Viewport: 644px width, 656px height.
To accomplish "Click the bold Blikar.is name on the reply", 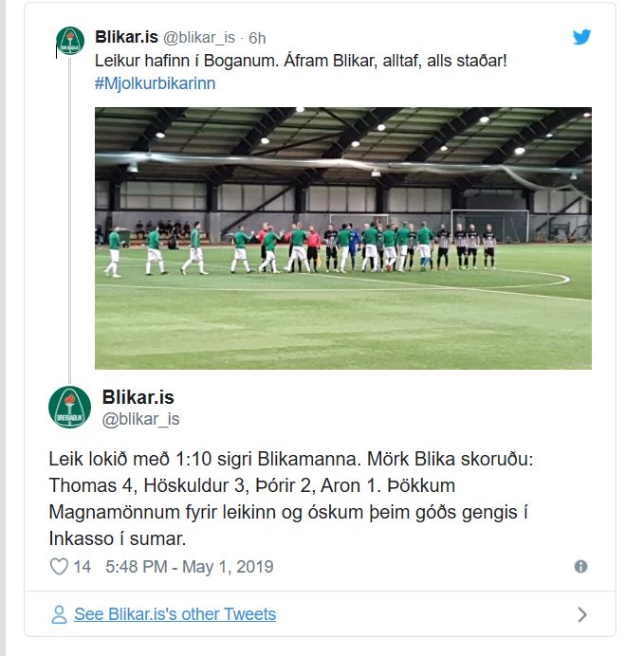I will point(138,397).
